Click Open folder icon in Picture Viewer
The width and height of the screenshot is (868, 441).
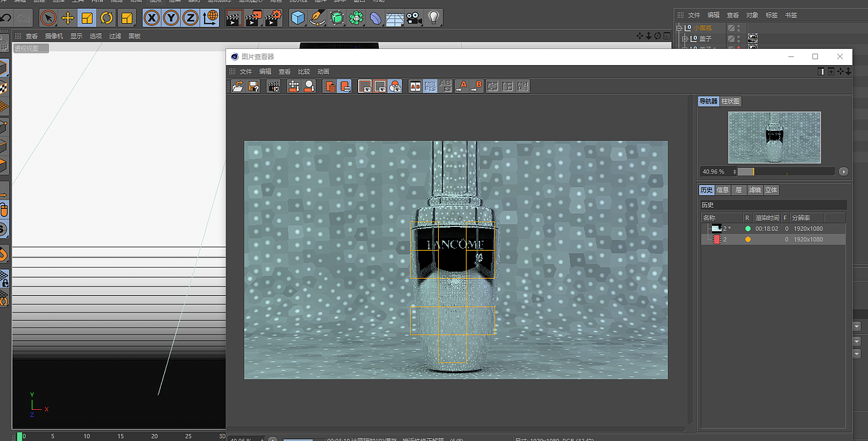tap(237, 86)
